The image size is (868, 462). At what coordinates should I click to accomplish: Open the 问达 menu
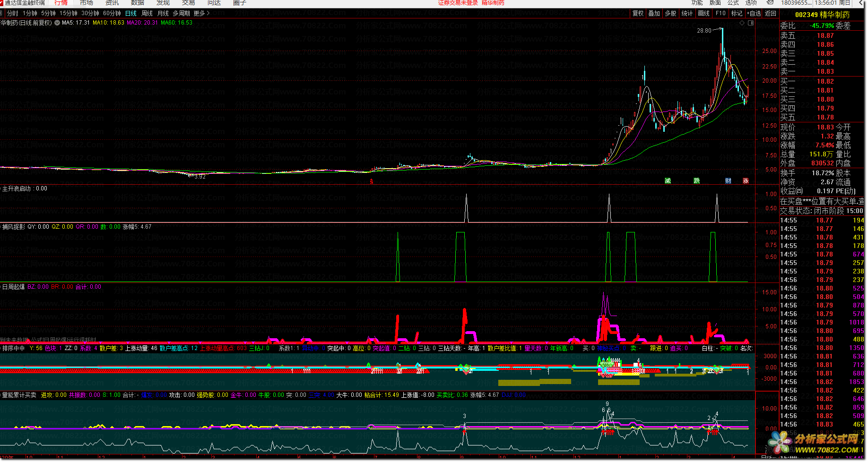[214, 2]
